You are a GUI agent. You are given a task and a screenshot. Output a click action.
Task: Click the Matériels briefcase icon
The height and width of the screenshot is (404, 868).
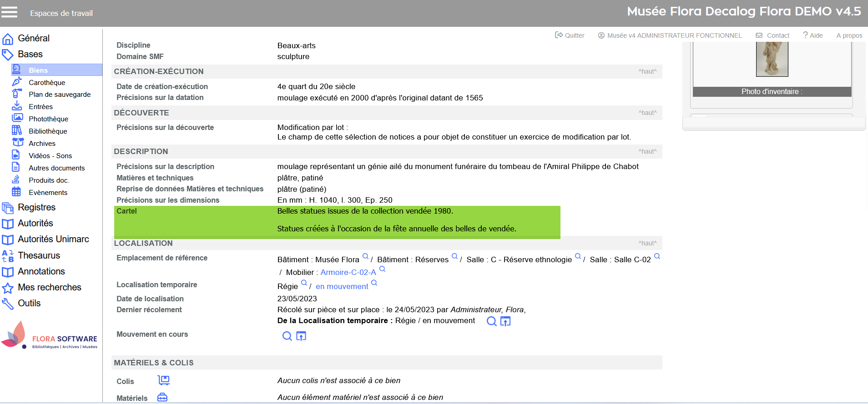tap(162, 398)
